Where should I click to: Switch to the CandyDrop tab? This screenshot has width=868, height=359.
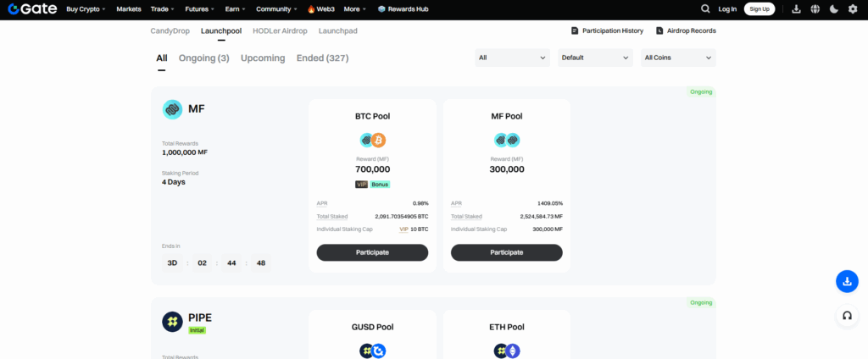coord(170,30)
